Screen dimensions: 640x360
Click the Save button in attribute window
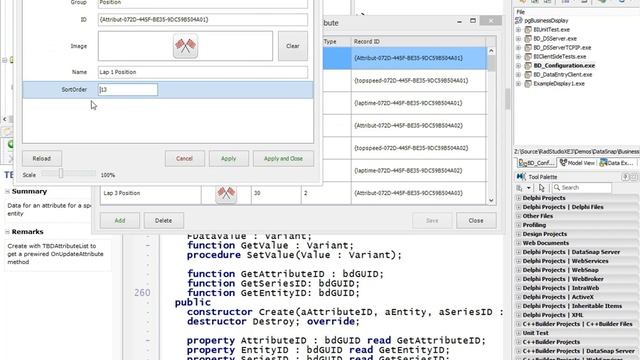(432, 220)
